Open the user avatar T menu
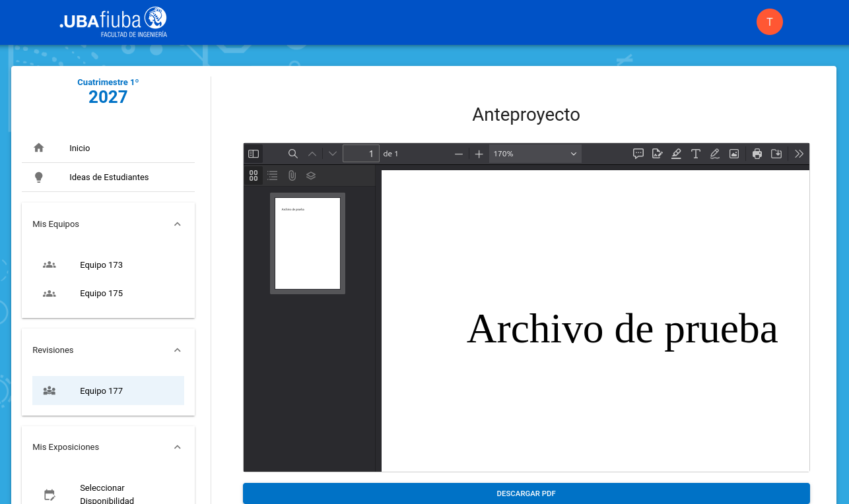 [769, 22]
